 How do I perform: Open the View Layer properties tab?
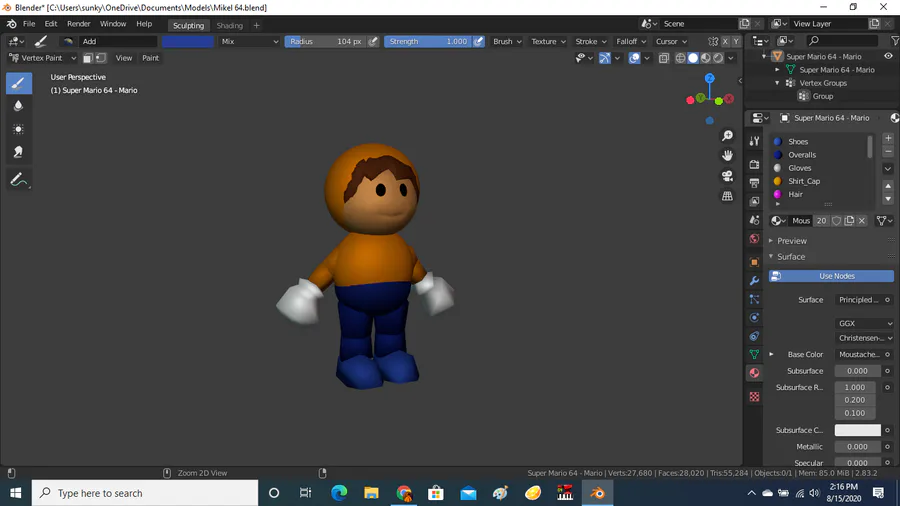754,201
